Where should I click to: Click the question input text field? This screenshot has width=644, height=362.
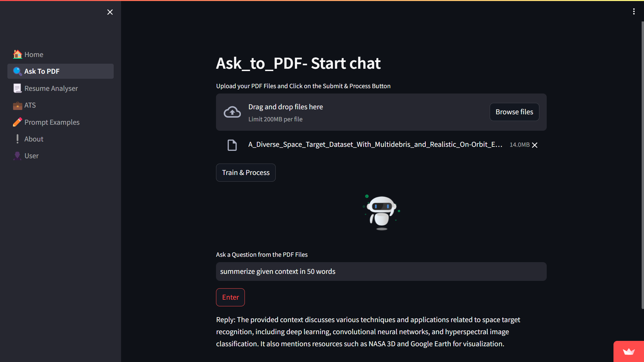coord(381,271)
